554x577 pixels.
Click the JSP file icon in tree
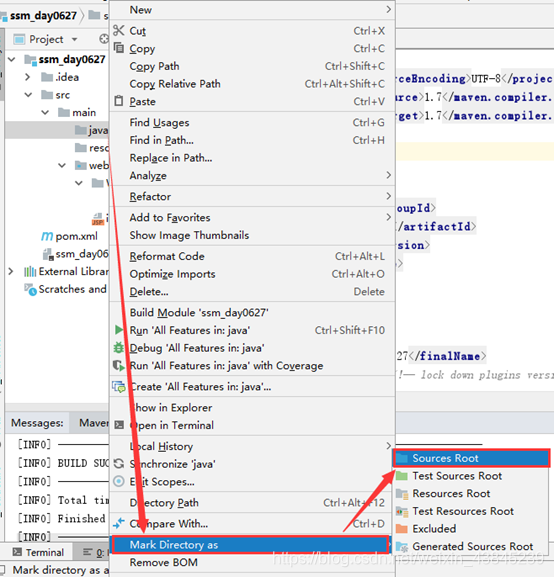98,219
